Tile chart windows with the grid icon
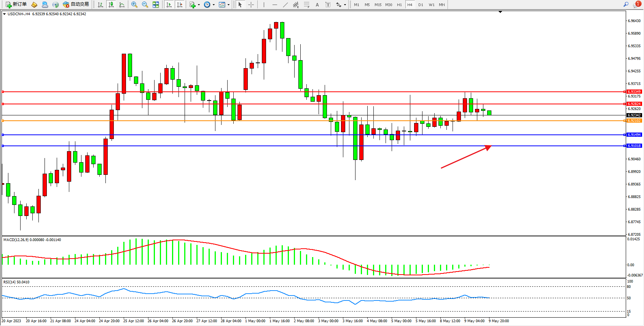The width and height of the screenshot is (644, 326). point(156,5)
